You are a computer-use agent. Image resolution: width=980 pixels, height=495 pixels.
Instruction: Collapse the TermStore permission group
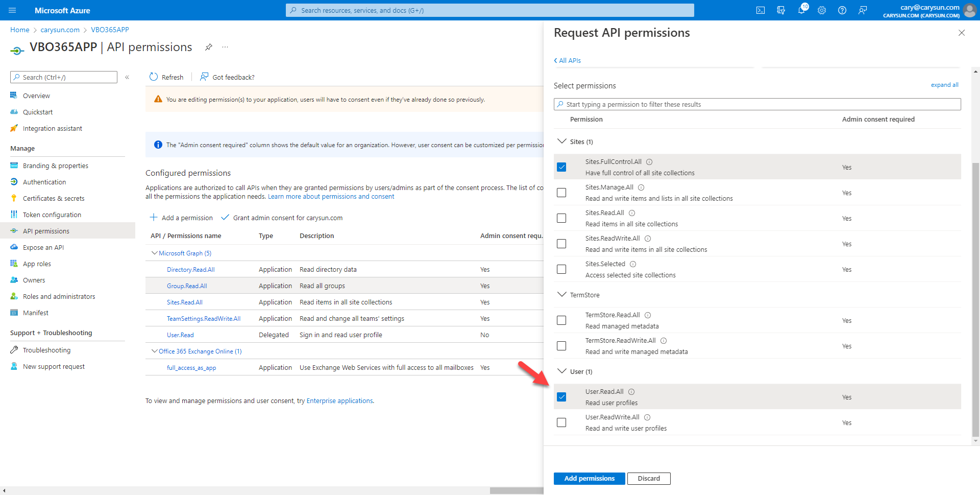562,295
